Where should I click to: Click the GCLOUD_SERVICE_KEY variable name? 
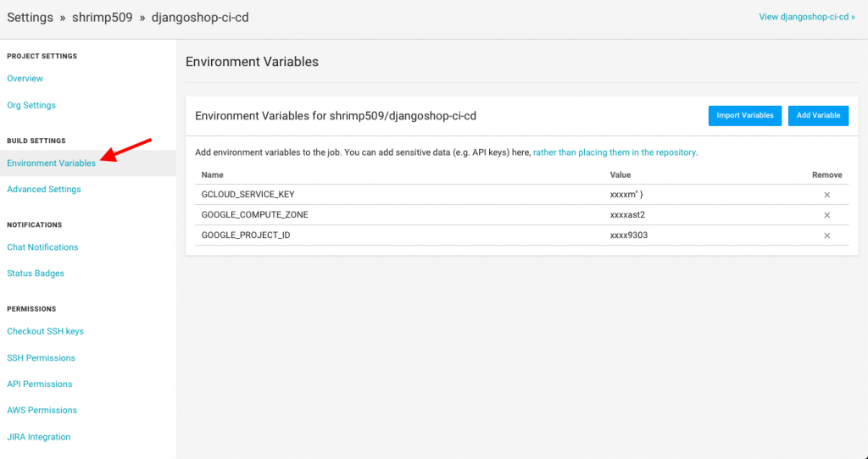point(248,195)
